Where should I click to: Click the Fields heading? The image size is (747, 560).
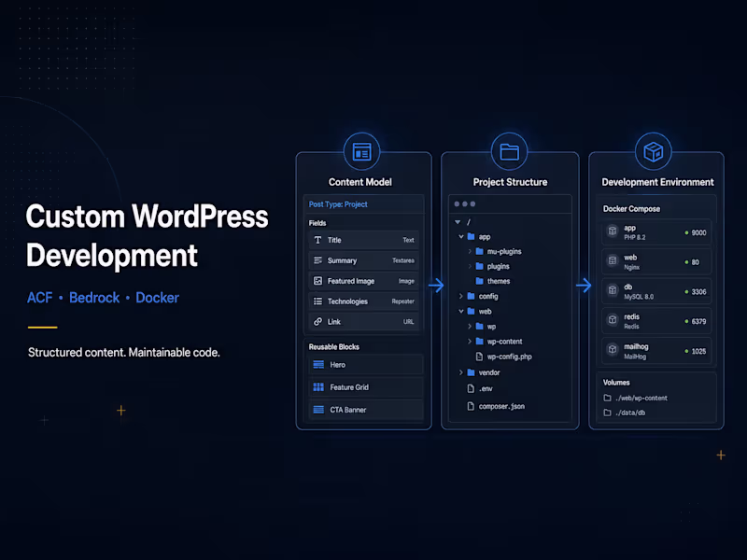317,223
